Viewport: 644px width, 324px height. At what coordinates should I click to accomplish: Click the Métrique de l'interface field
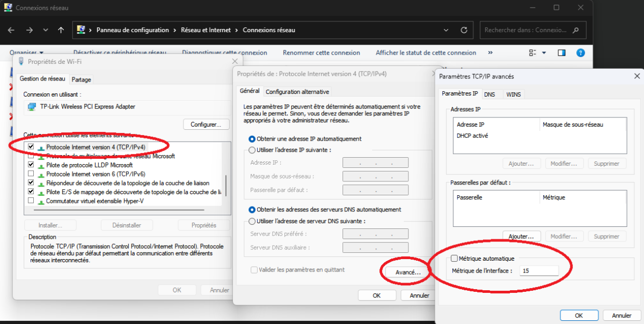(539, 271)
